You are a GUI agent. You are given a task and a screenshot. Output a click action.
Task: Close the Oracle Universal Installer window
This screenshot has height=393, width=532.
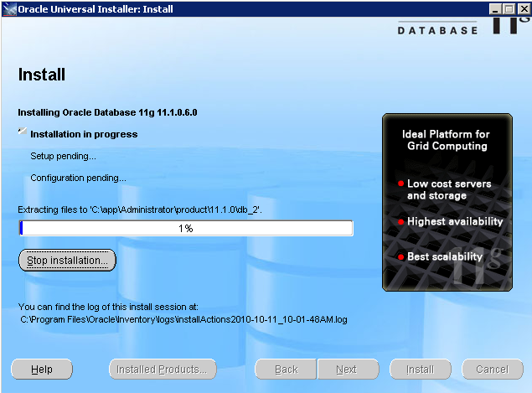click(x=524, y=9)
